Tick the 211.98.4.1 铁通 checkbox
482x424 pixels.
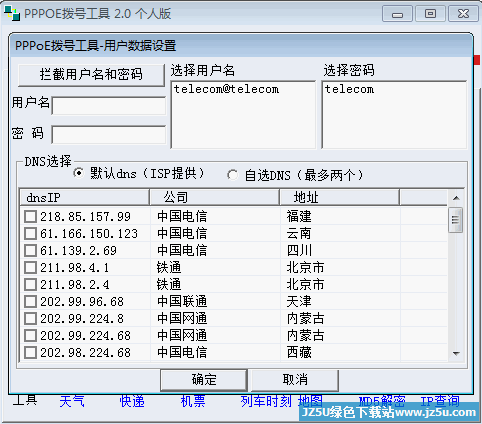tap(30, 268)
